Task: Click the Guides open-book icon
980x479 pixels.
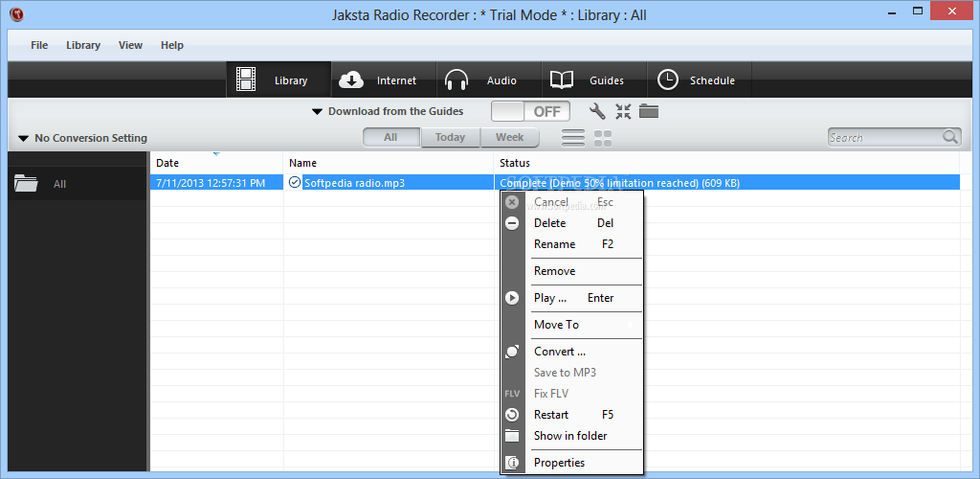Action: click(x=561, y=80)
